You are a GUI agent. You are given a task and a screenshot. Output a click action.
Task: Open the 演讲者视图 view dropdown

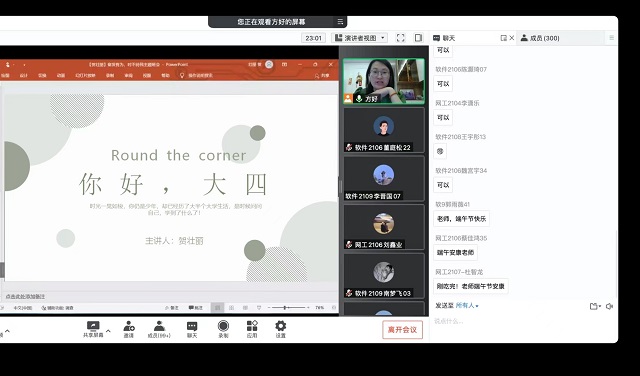point(360,38)
